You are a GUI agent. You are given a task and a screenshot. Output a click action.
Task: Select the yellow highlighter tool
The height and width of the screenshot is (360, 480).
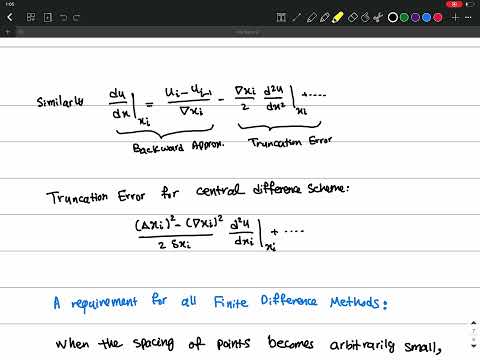click(x=337, y=17)
